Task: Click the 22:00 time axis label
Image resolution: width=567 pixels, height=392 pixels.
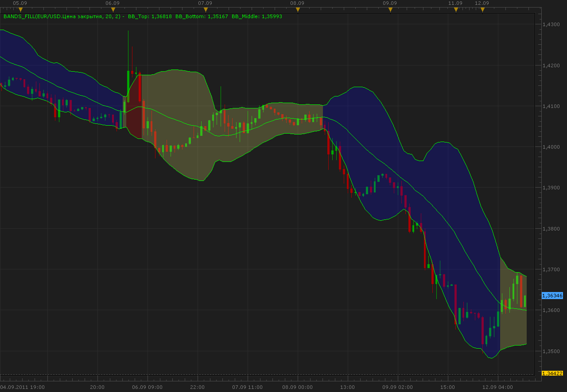Action: coord(198,387)
